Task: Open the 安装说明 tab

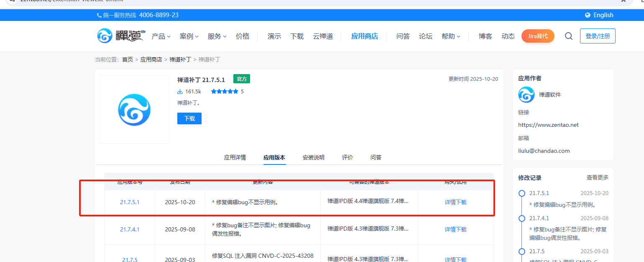Action: click(x=314, y=157)
